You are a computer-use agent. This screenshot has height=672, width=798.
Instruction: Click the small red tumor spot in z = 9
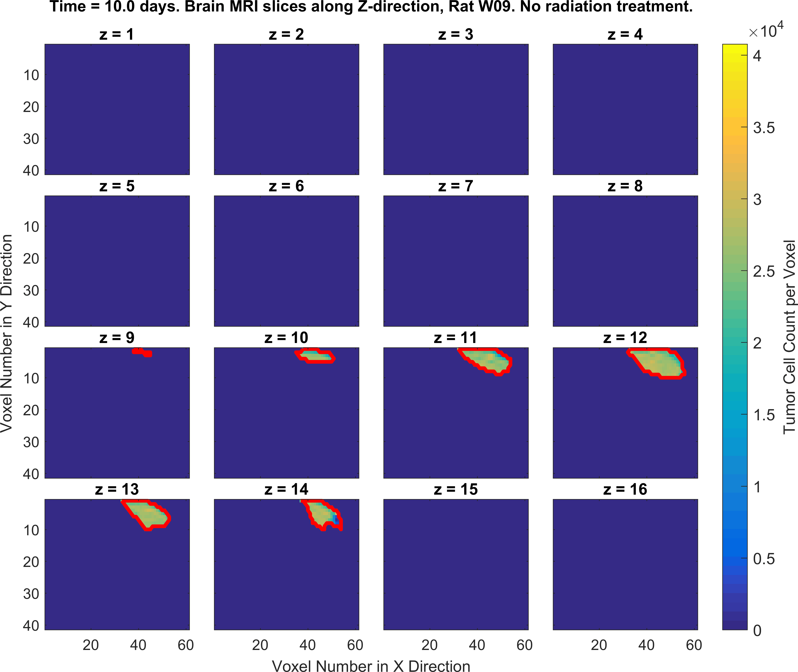coord(142,352)
